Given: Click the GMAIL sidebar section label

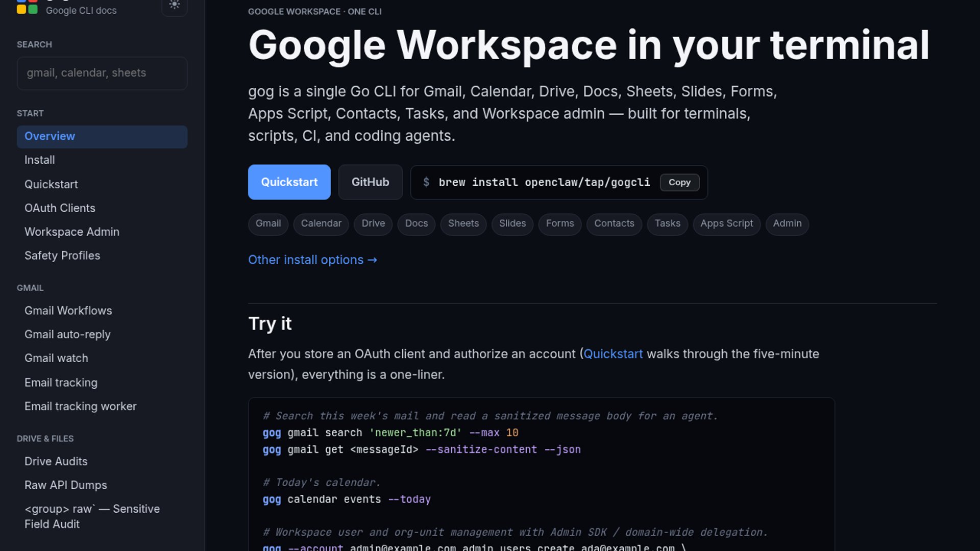Looking at the screenshot, I should pos(30,288).
